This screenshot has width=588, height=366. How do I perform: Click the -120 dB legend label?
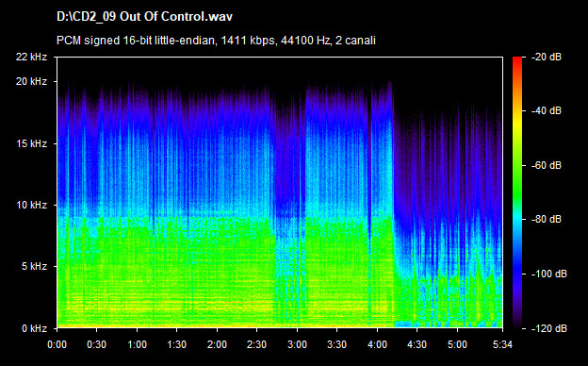pyautogui.click(x=549, y=328)
